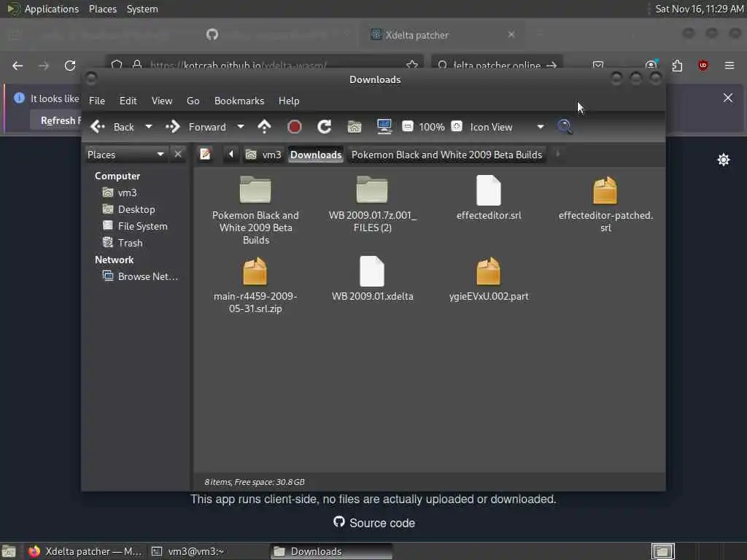Reload the Downloads folder view
Viewport: 747px width, 560px height.
click(325, 127)
